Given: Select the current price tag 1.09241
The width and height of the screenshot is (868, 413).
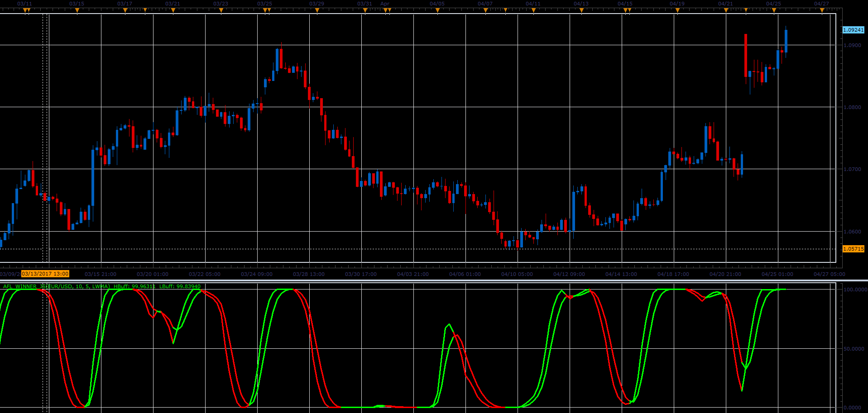Looking at the screenshot, I should pyautogui.click(x=853, y=30).
